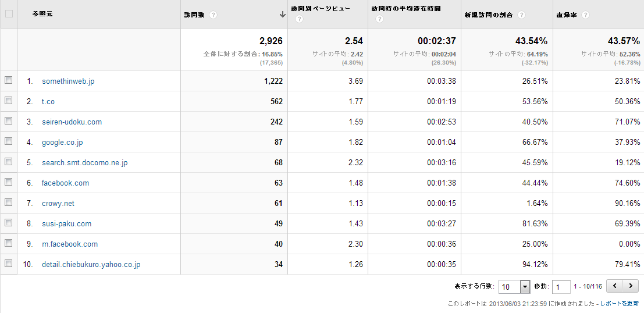
Task: Click help icon under 訪問別ページビュー header
Action: 299,19
